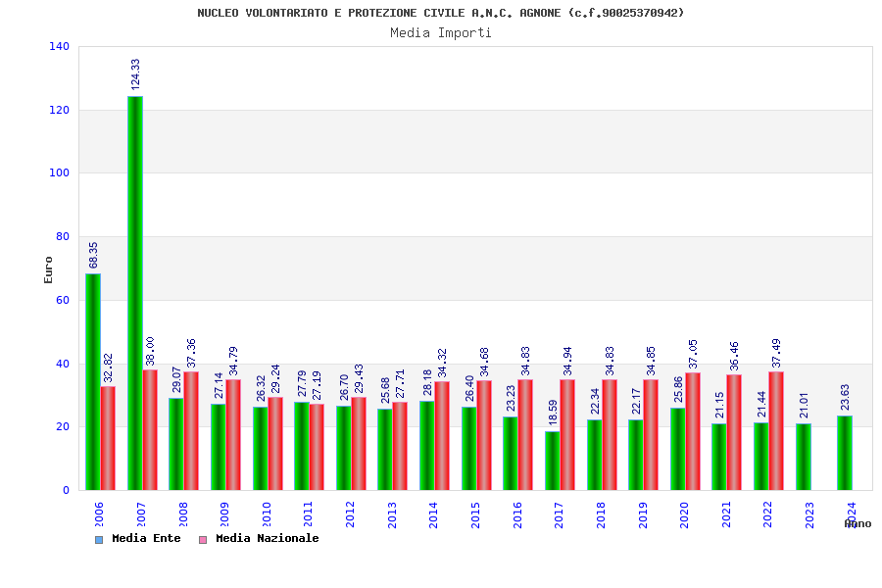
Task: Click the green 2015 bar labeled 26.40
Action: (469, 449)
